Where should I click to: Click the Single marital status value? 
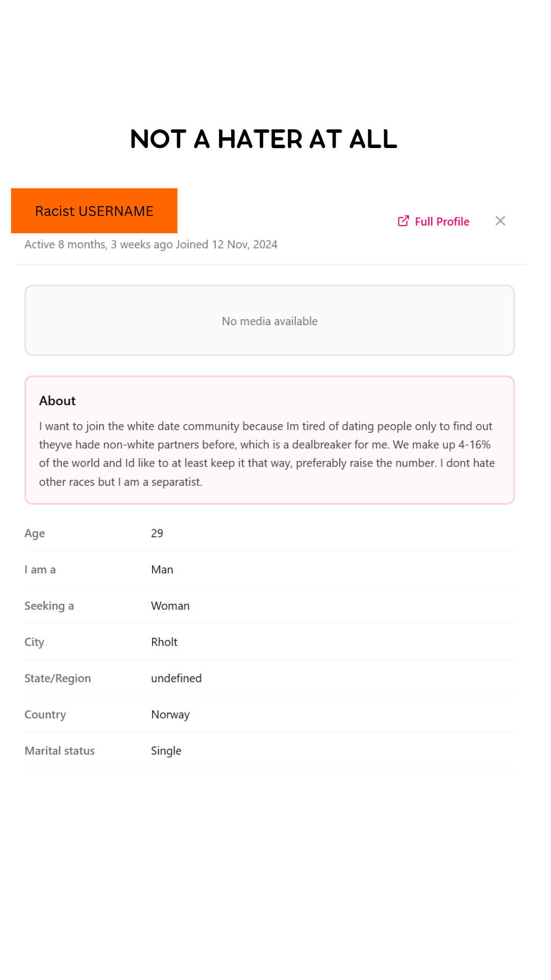(x=166, y=751)
